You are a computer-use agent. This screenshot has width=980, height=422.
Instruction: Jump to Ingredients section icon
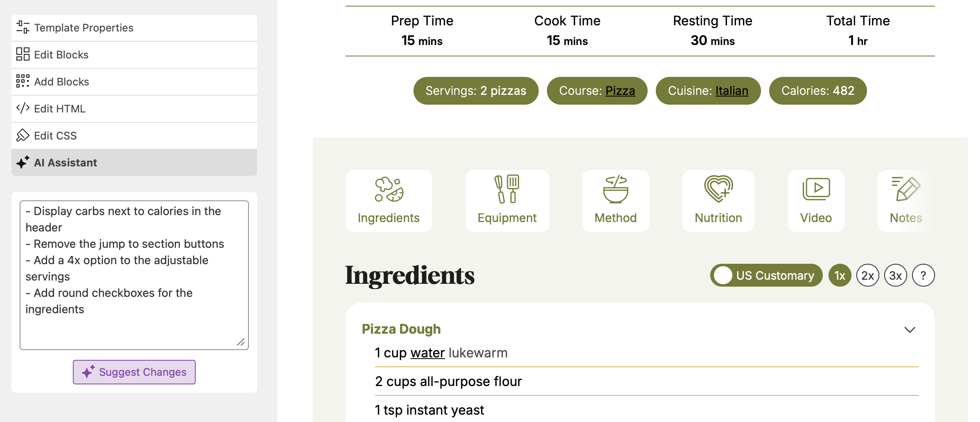point(389,189)
